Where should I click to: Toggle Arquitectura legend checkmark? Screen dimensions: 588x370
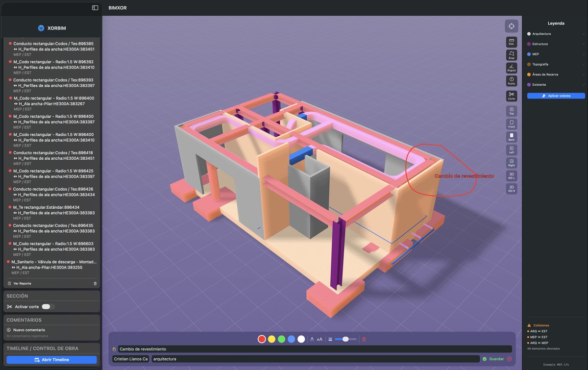[x=584, y=34]
